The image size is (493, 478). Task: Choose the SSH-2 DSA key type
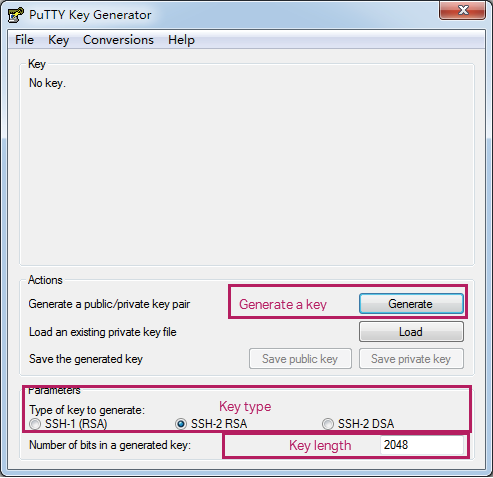pyautogui.click(x=328, y=424)
